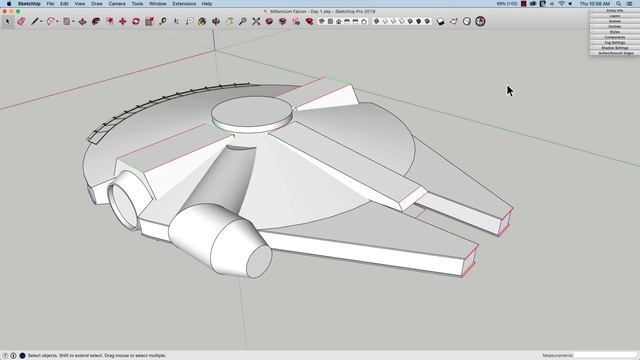The width and height of the screenshot is (640, 360).
Task: Select the Push/Pull tool
Action: [x=82, y=21]
